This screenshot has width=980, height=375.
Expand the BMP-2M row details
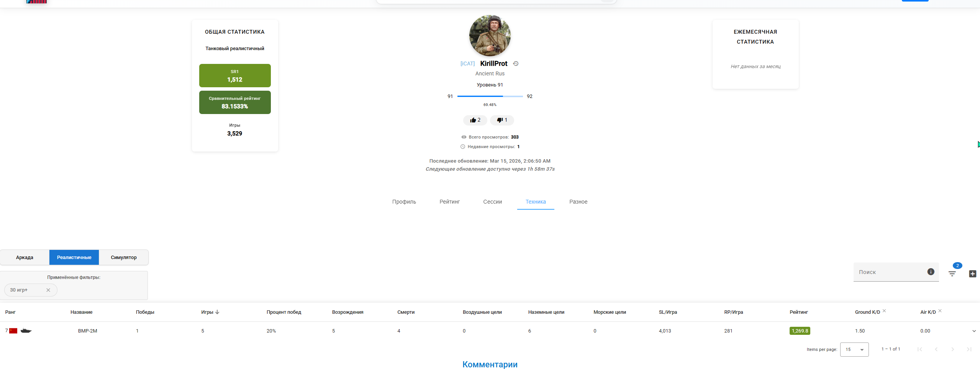click(x=974, y=331)
